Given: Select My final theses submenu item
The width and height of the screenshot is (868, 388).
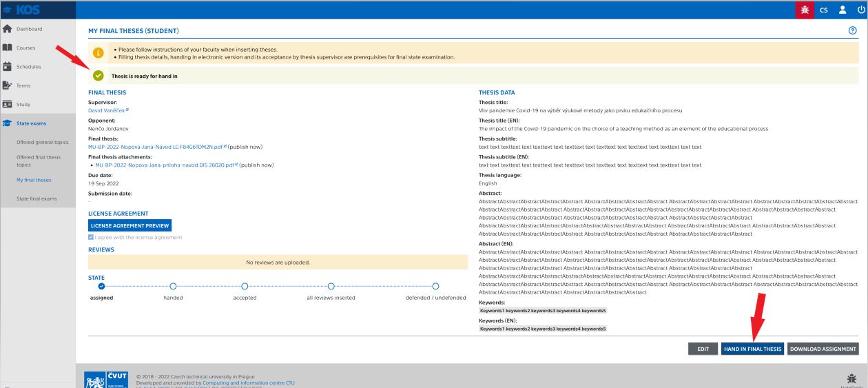Looking at the screenshot, I should pos(33,180).
